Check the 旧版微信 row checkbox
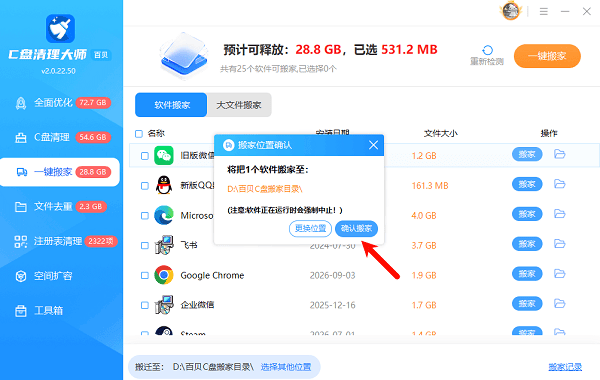This screenshot has height=380, width=600. pyautogui.click(x=145, y=156)
